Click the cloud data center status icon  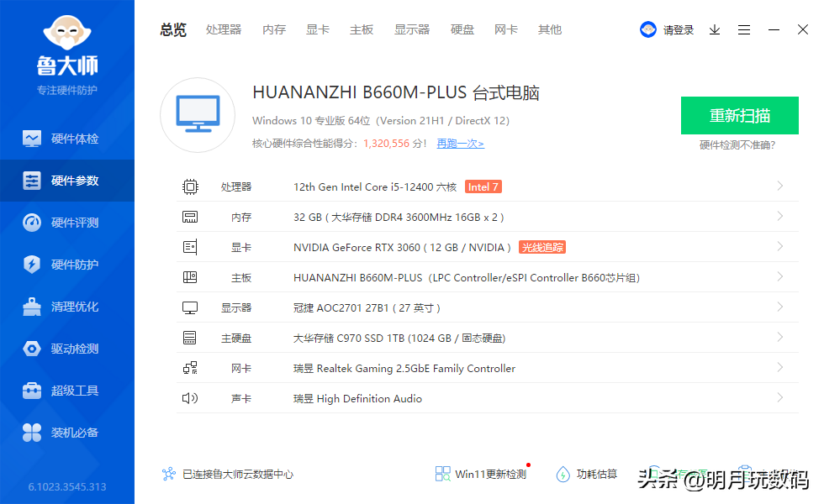[x=169, y=474]
